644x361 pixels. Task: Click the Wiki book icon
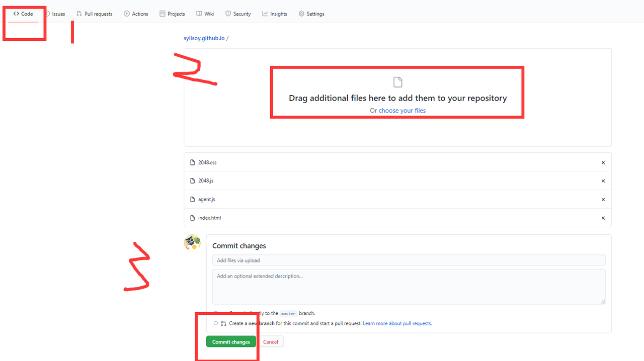pos(199,14)
